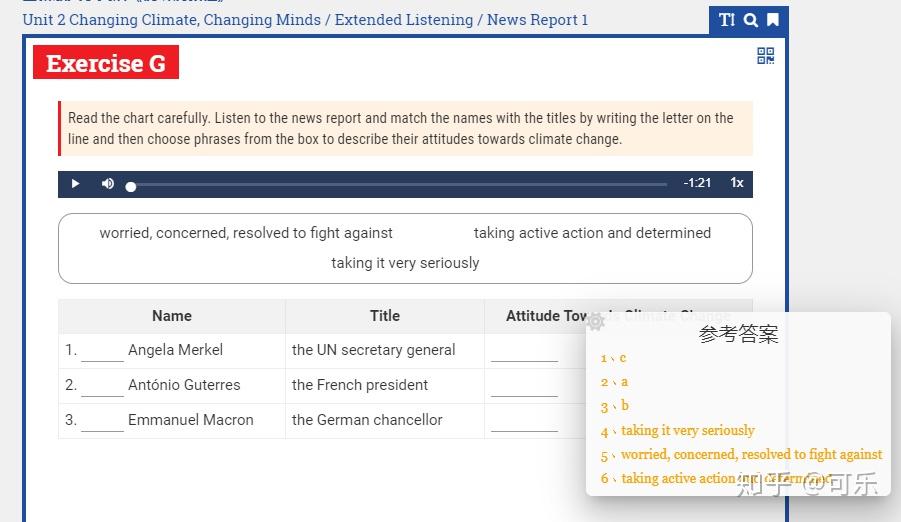Change the 1x playback speed
Viewport: 901px width, 522px height.
pos(737,183)
